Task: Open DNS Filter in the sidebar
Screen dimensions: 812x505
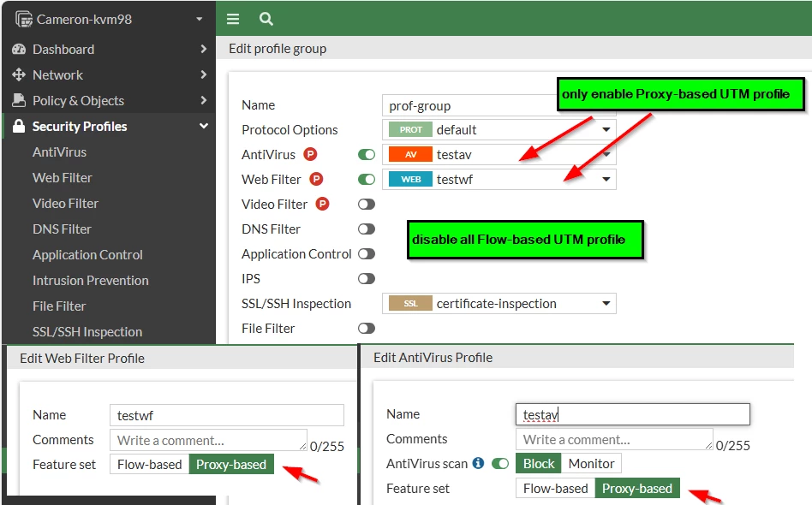Action: pos(62,229)
